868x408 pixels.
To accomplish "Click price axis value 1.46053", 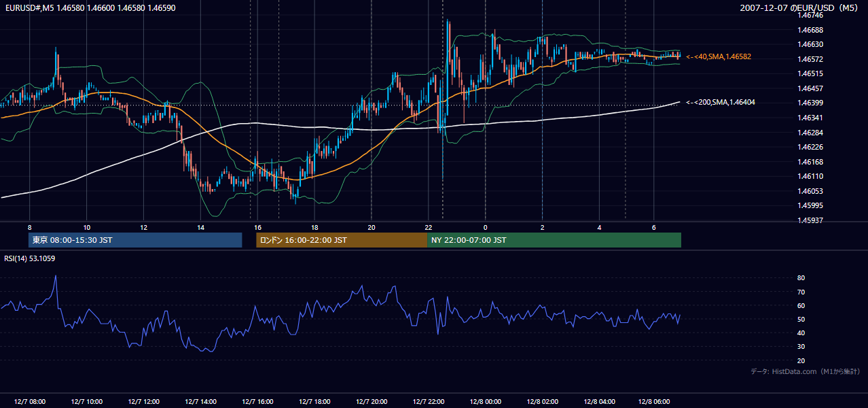I will pos(810,191).
